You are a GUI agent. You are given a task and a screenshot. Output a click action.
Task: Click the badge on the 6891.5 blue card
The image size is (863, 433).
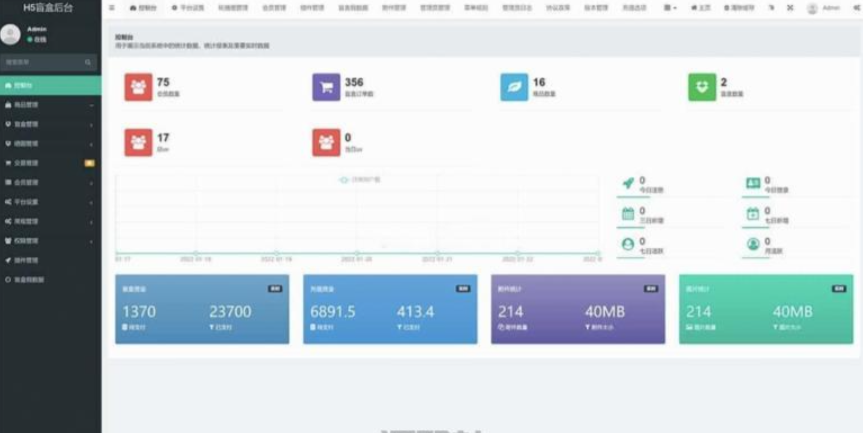(x=463, y=289)
